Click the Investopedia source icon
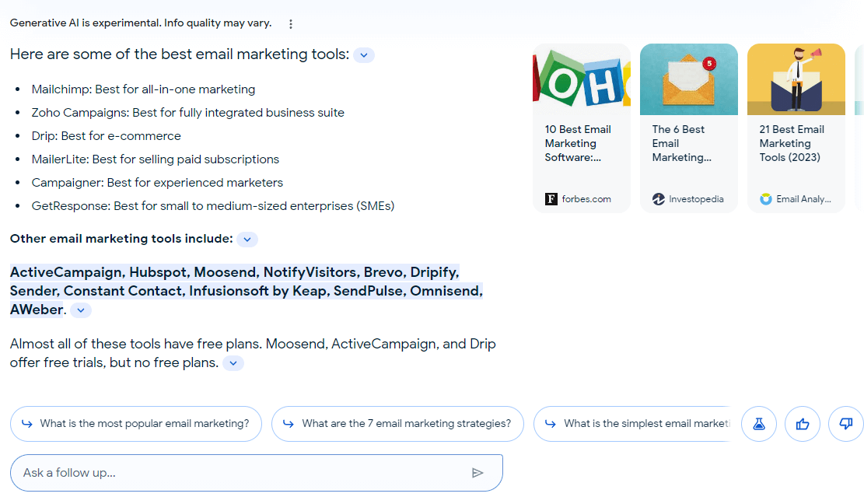 point(659,199)
